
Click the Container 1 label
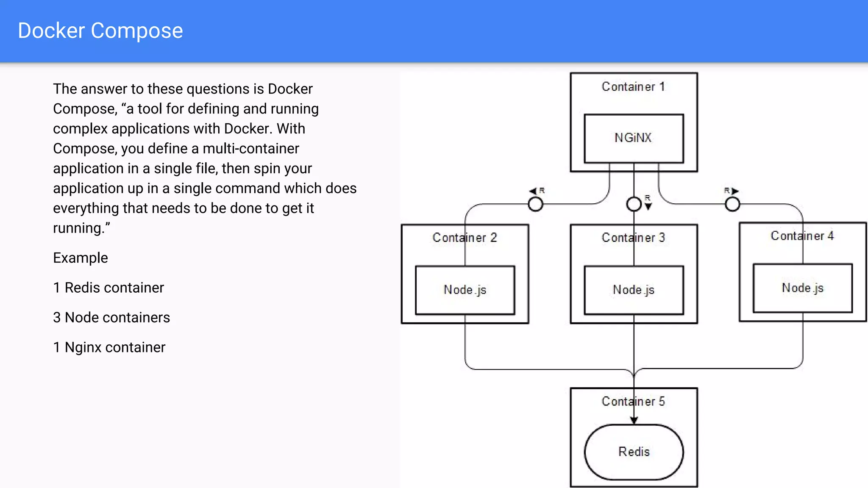click(633, 87)
